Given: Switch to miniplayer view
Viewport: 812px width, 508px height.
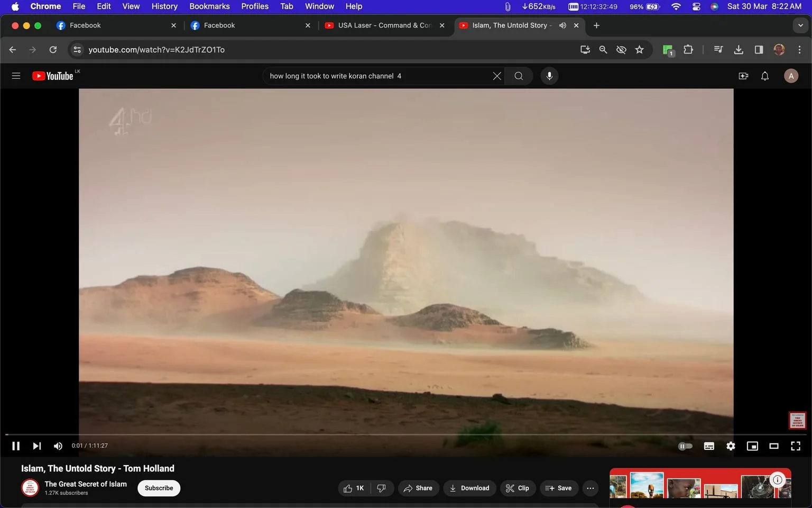Looking at the screenshot, I should coord(752,446).
